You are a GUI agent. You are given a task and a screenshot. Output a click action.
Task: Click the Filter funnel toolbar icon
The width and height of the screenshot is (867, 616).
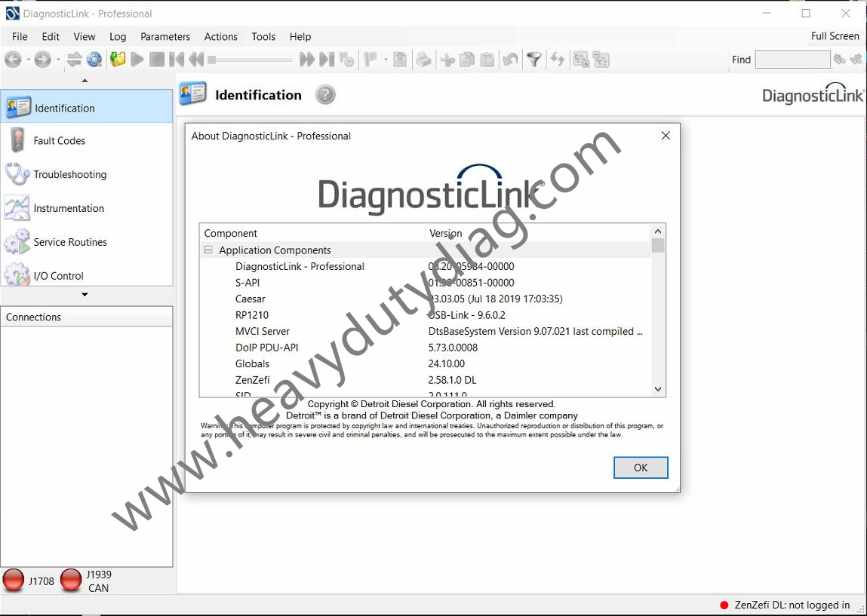[533, 60]
